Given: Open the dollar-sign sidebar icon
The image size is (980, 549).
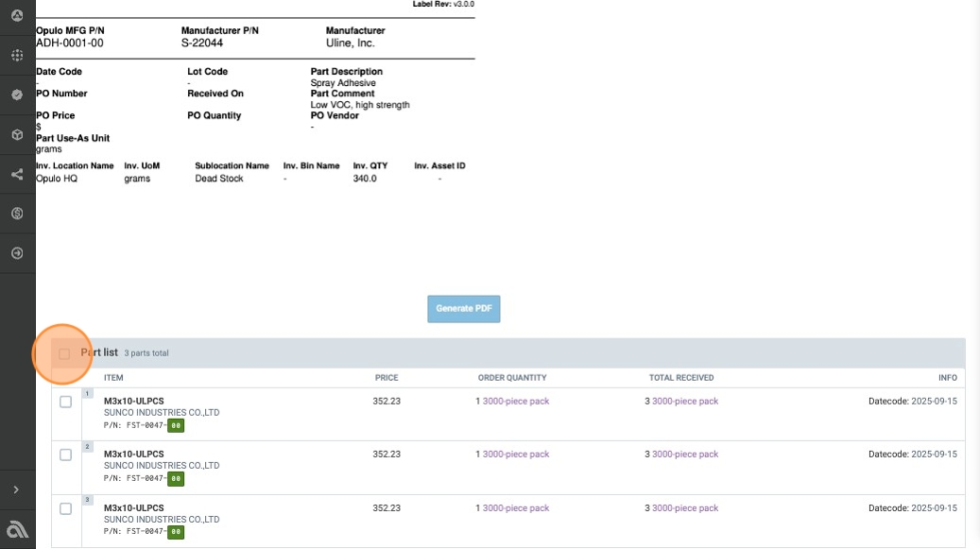Looking at the screenshot, I should (17, 214).
